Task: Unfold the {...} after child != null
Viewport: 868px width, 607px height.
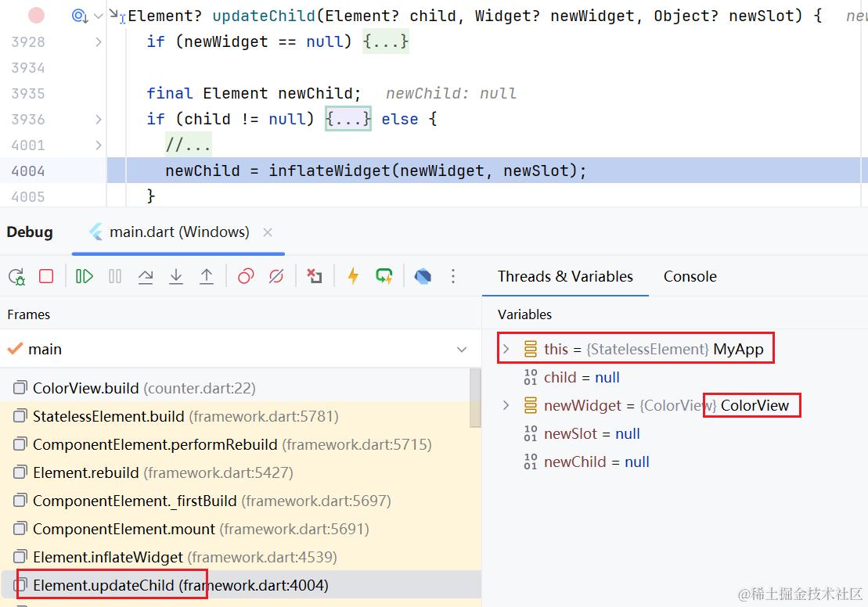Action: pos(348,119)
